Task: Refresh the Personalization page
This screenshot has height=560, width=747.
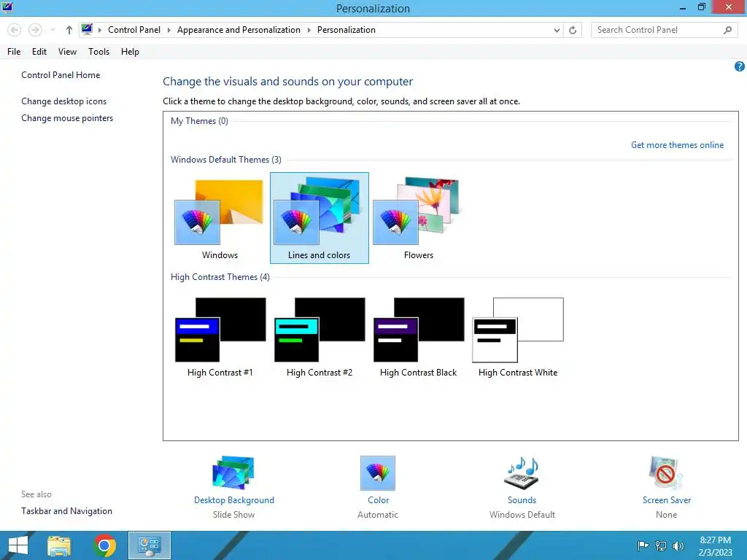Action: [x=573, y=30]
